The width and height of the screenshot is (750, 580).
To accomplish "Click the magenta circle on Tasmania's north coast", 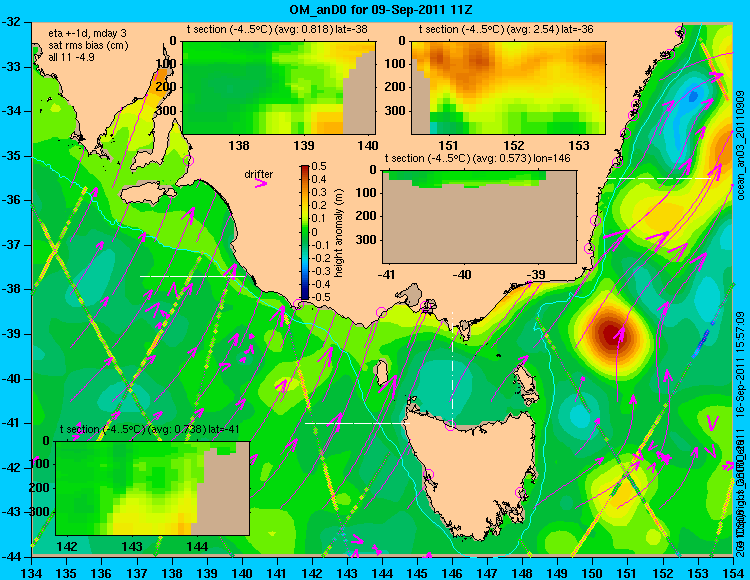I will (x=450, y=425).
